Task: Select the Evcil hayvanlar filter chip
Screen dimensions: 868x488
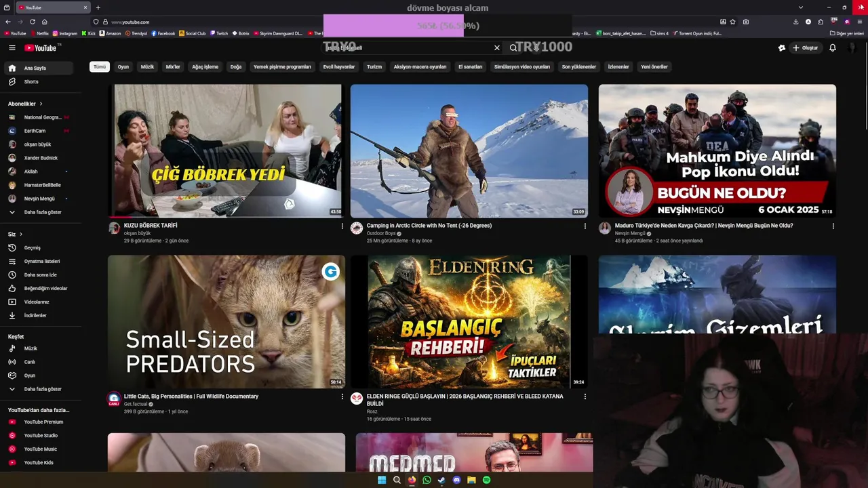Action: 339,67
